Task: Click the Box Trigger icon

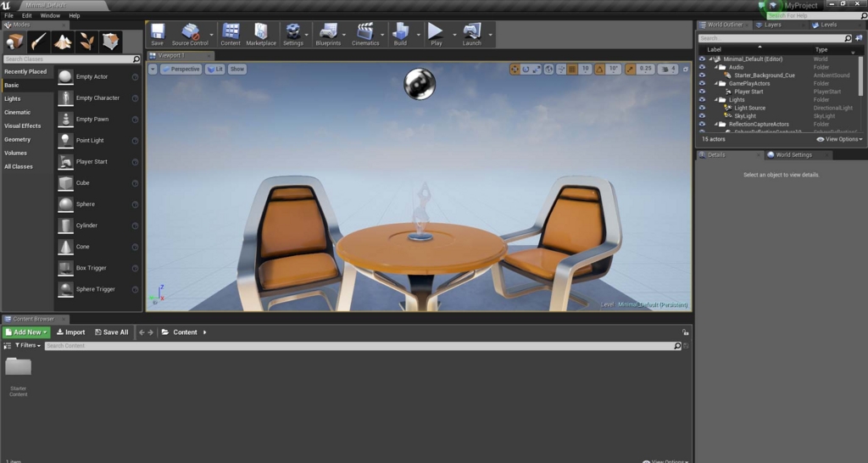Action: [65, 268]
